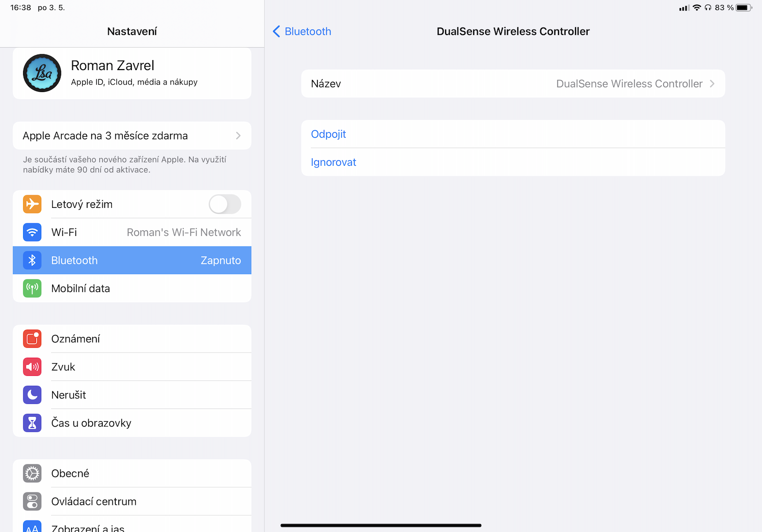The height and width of the screenshot is (532, 762).
Task: Tap the Ovládací centrum switches icon
Action: tap(32, 501)
